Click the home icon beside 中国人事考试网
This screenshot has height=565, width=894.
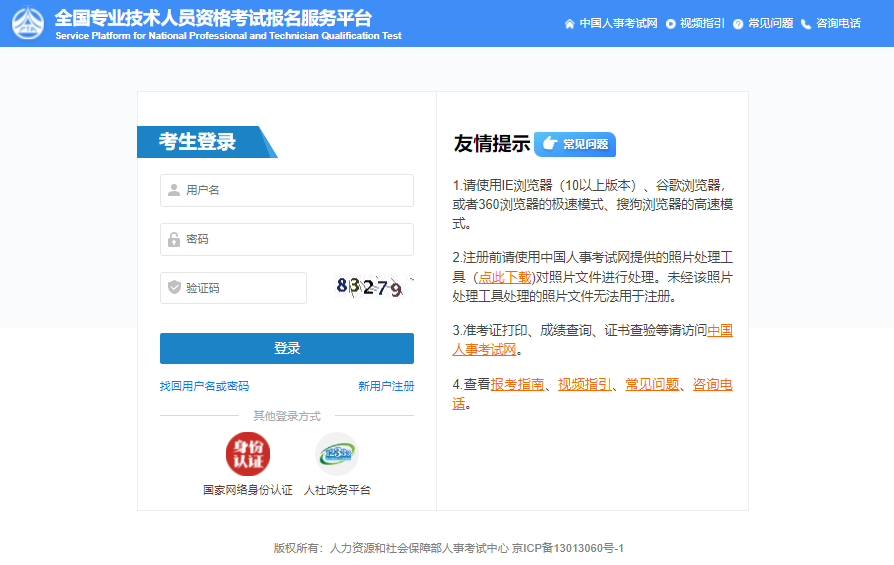(570, 24)
